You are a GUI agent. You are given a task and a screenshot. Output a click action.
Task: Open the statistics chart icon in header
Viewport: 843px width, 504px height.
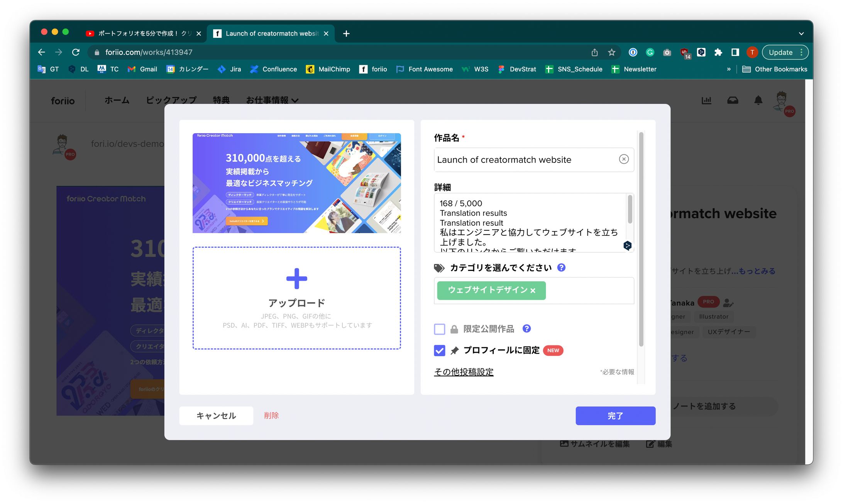pos(706,100)
